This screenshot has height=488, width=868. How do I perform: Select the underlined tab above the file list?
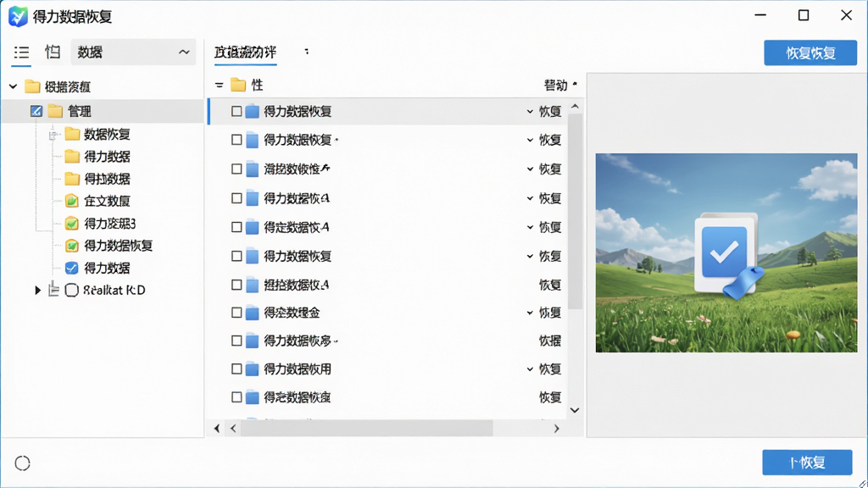coord(245,53)
